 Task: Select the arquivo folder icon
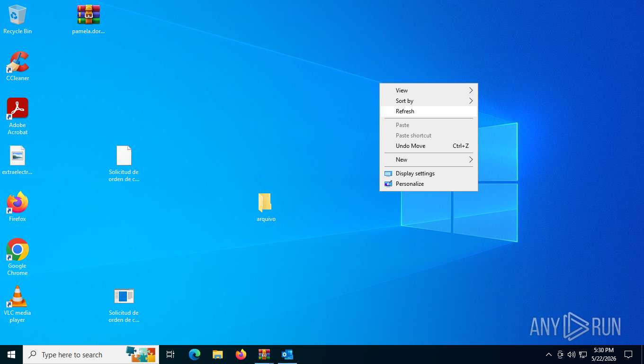point(266,207)
